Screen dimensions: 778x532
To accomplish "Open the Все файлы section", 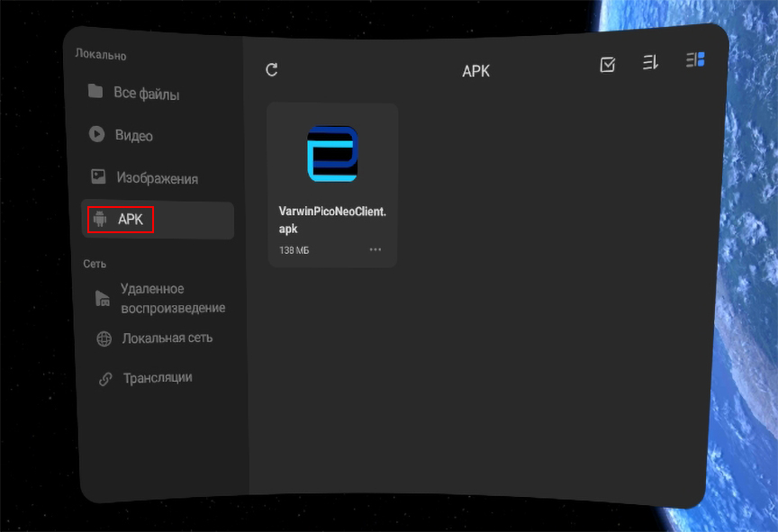I will (x=147, y=94).
